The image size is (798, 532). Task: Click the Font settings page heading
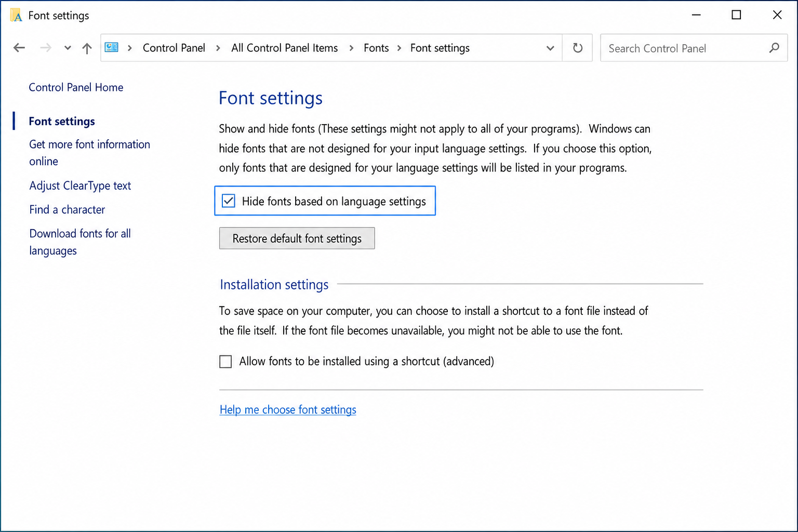tap(271, 98)
